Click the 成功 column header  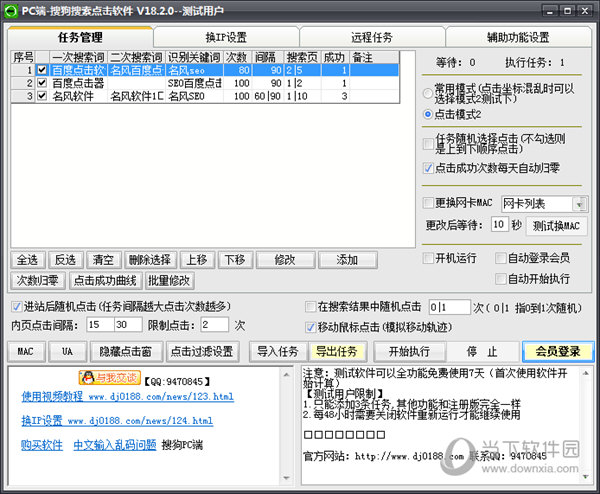click(x=336, y=57)
